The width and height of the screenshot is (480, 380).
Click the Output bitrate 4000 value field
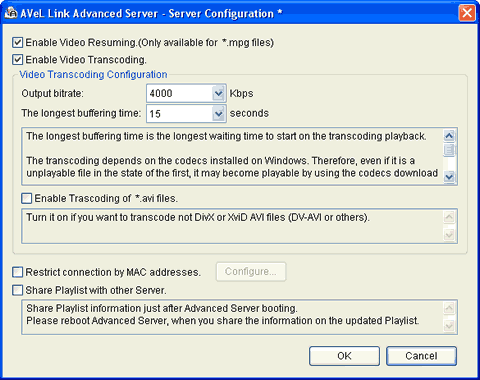179,93
